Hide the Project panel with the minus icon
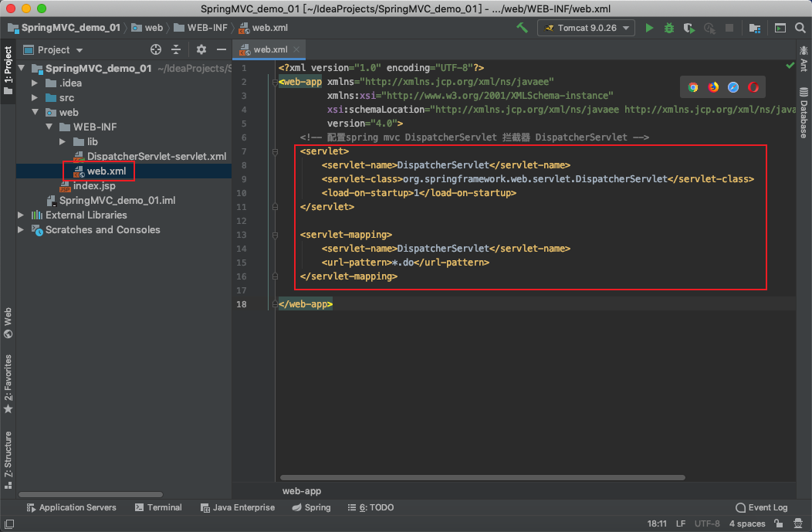812x532 pixels. click(221, 49)
